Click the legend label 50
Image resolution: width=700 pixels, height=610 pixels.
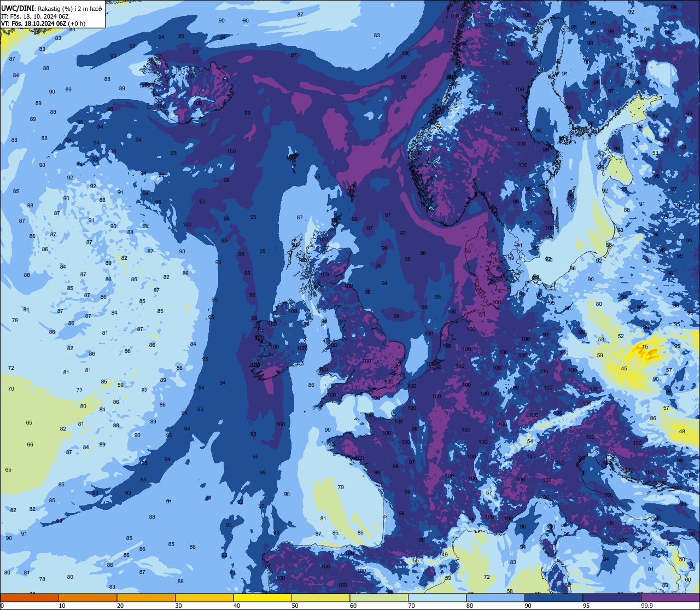coord(295,606)
